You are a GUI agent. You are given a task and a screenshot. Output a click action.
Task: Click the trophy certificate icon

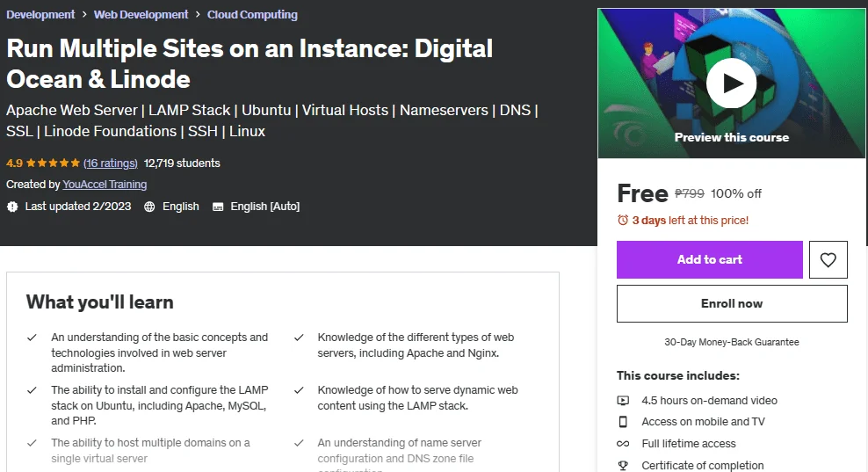click(x=623, y=465)
